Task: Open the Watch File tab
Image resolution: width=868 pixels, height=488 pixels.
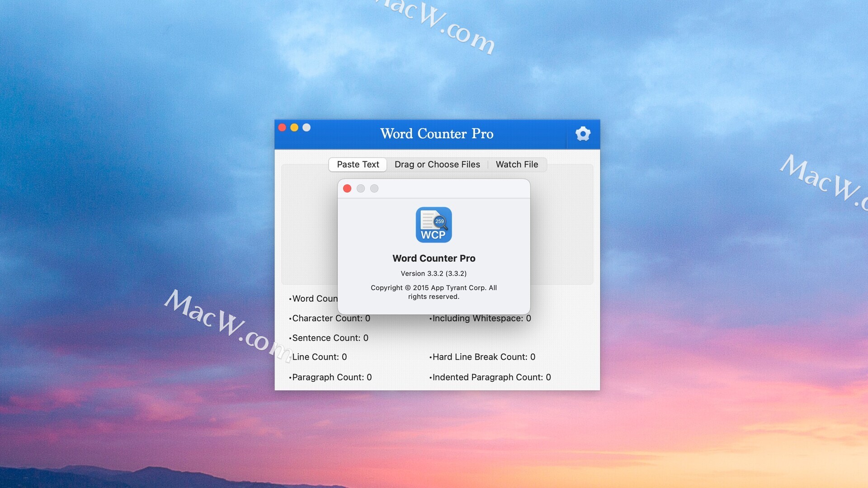Action: [x=517, y=164]
